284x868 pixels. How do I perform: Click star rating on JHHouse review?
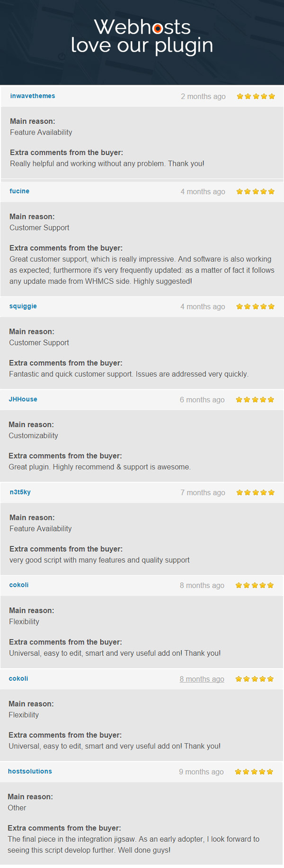tap(255, 400)
